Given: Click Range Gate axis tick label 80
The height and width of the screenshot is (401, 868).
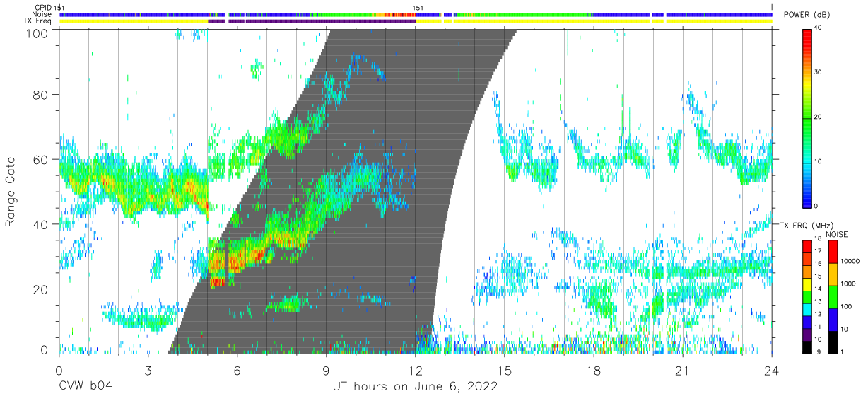Looking at the screenshot, I should click(41, 94).
